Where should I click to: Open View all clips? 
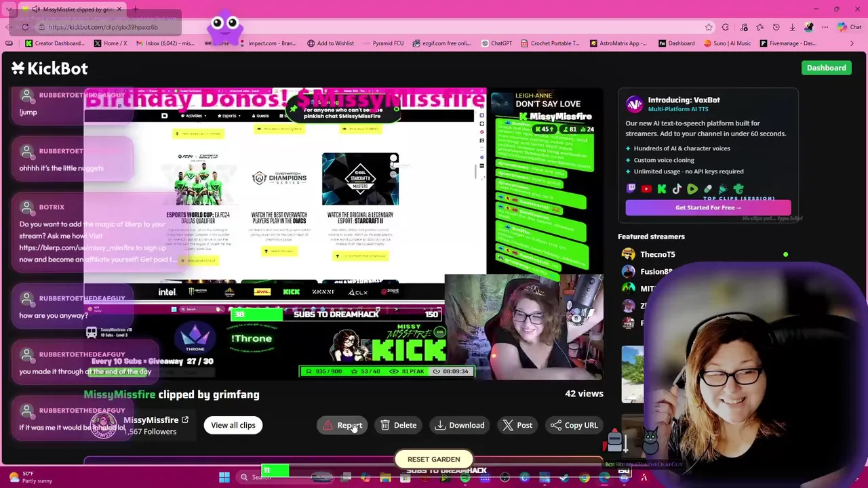[233, 425]
